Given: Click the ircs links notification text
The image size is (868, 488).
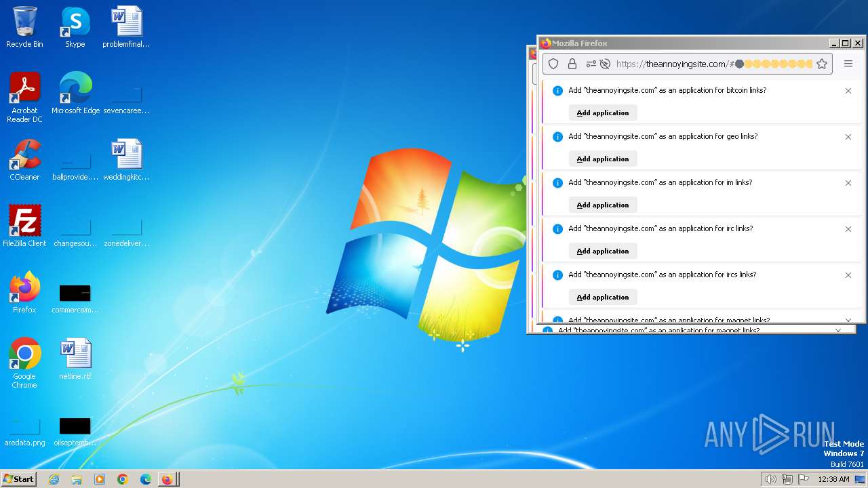Looking at the screenshot, I should click(x=662, y=274).
